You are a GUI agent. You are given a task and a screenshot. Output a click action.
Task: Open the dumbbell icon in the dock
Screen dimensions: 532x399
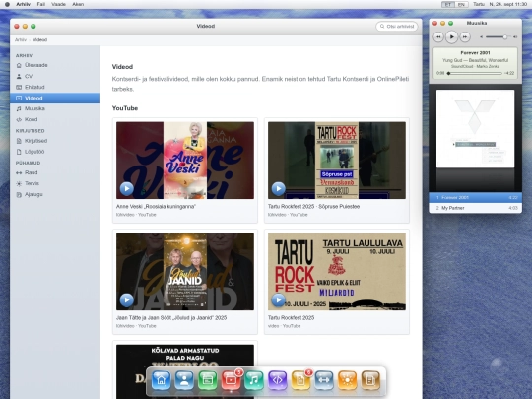pyautogui.click(x=324, y=380)
